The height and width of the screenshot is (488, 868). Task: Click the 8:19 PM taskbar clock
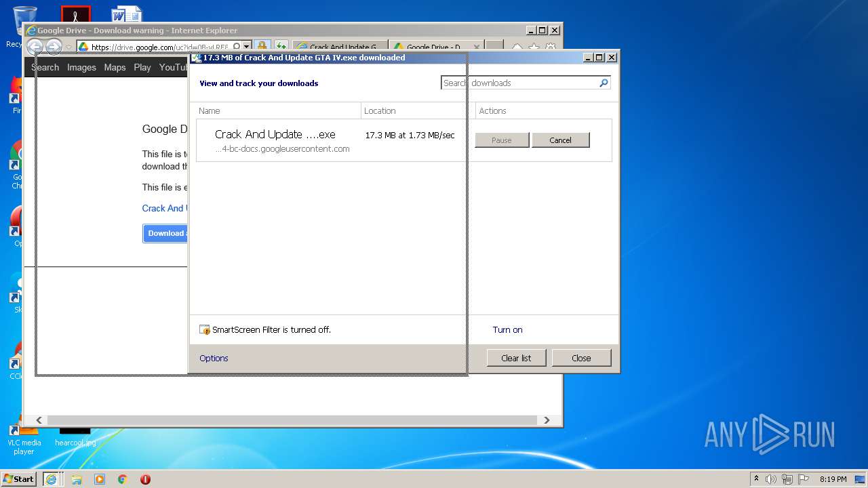coord(833,479)
